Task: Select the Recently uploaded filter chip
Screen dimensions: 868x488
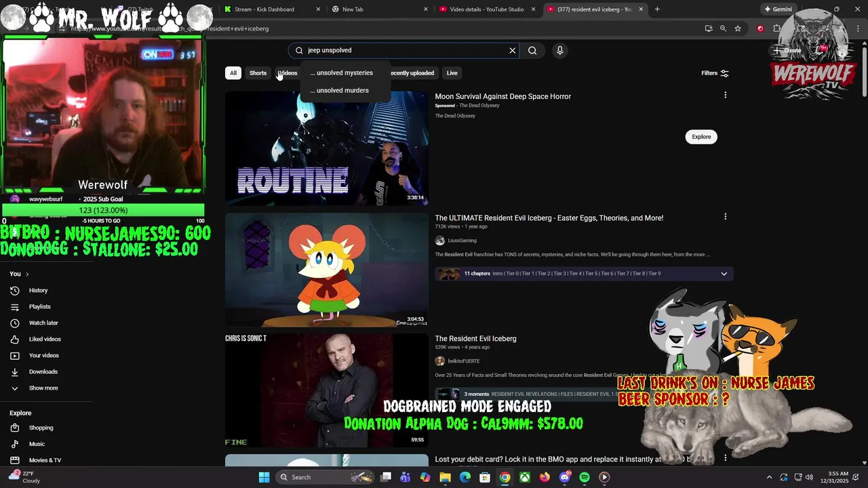Action: coord(412,73)
